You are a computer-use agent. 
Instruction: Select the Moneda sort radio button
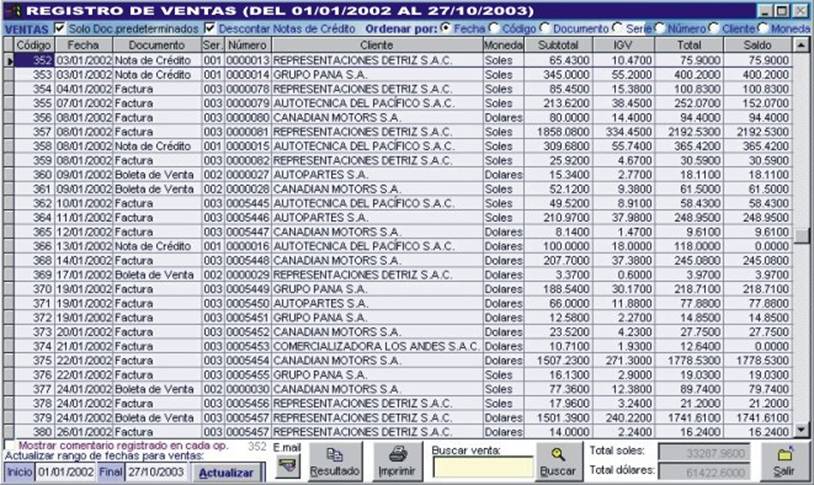point(762,28)
